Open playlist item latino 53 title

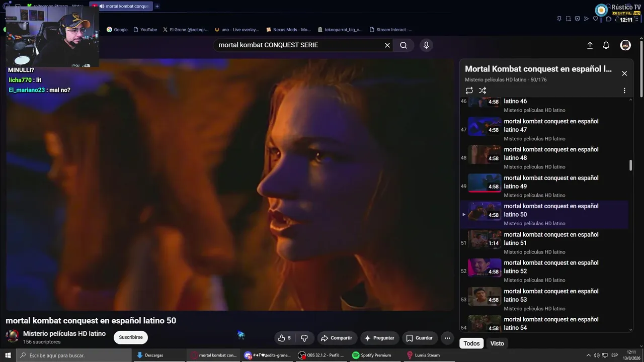tap(551, 295)
